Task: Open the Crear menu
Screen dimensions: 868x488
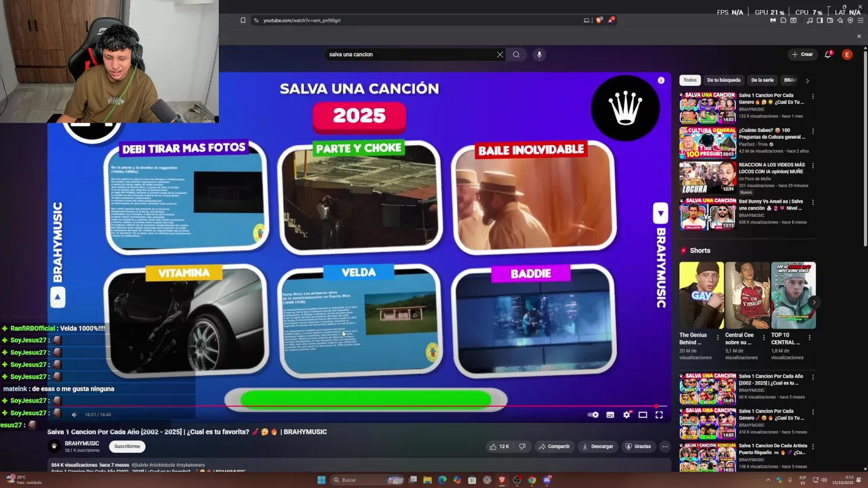Action: (x=802, y=54)
